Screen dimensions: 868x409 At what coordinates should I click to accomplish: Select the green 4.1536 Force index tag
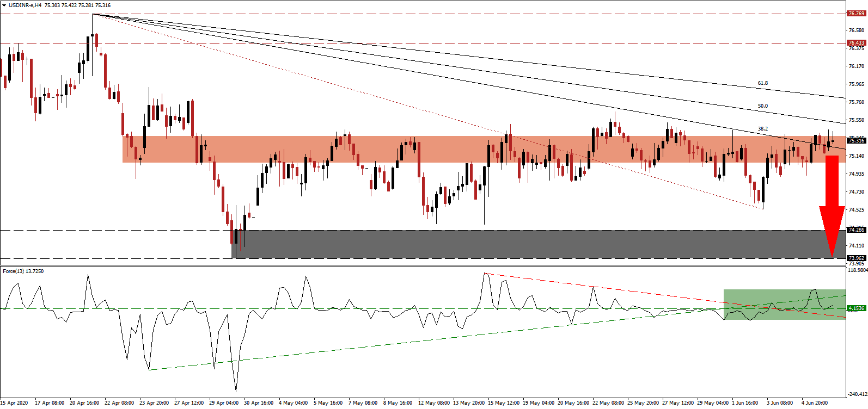coord(856,308)
